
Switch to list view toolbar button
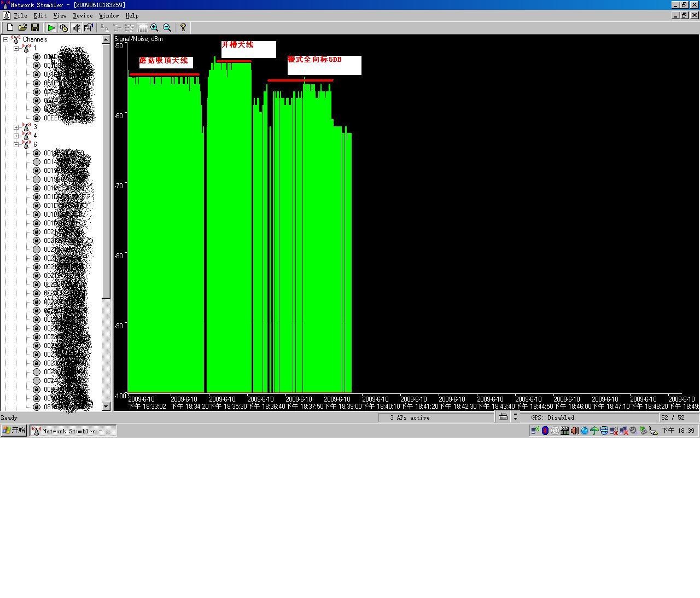(130, 27)
